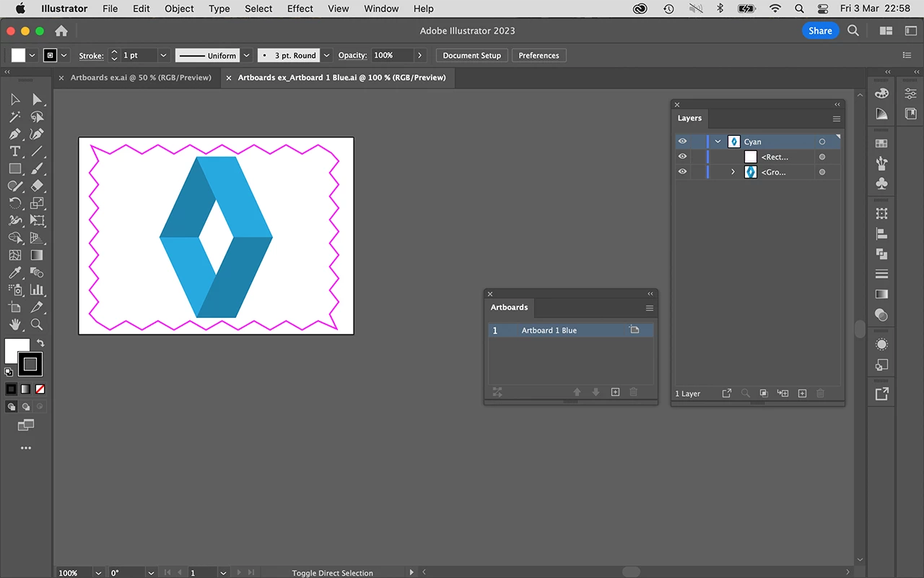Expand Opacity slider arrow

[420, 56]
